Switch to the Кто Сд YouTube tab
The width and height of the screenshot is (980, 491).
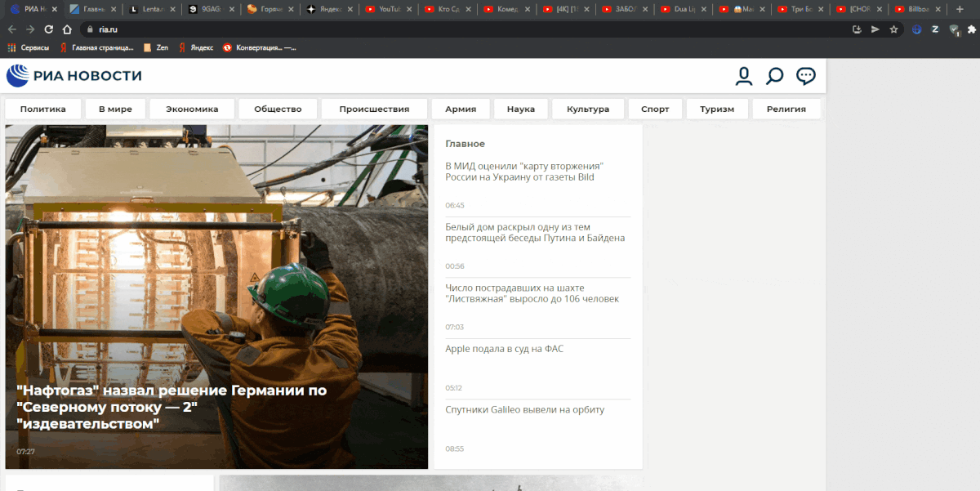pos(447,9)
